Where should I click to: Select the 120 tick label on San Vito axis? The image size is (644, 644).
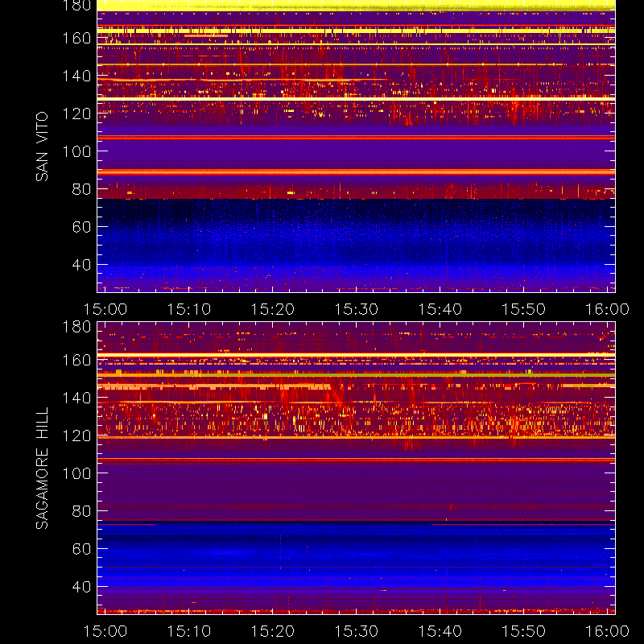(x=76, y=114)
